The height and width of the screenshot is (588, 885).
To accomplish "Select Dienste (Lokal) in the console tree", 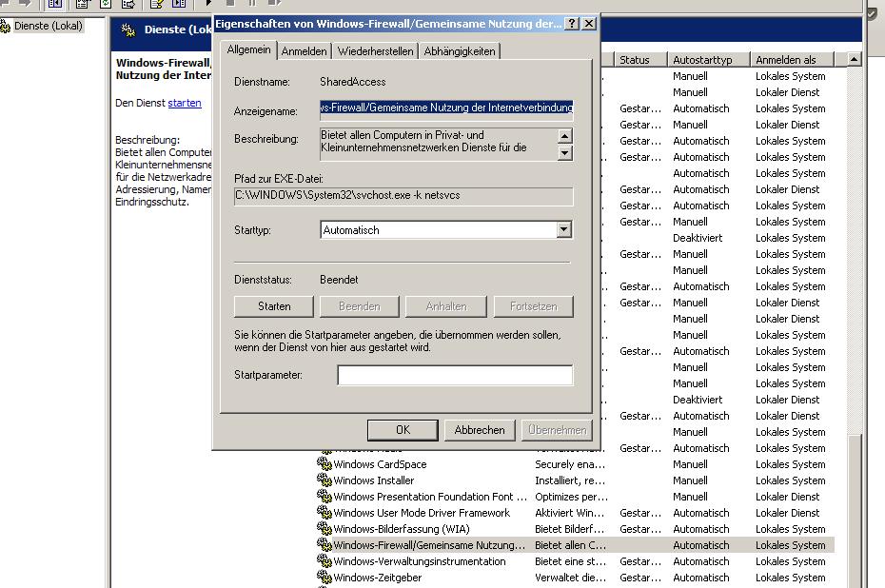I will coord(48,26).
